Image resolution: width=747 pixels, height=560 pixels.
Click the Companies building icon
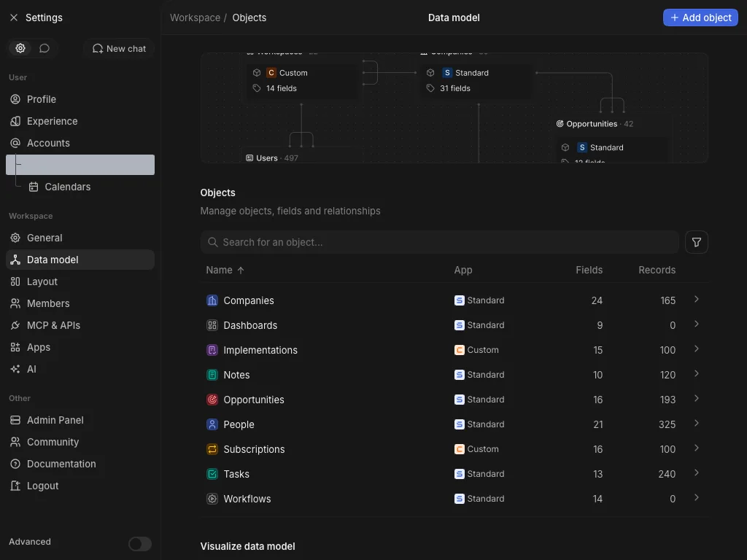(212, 300)
